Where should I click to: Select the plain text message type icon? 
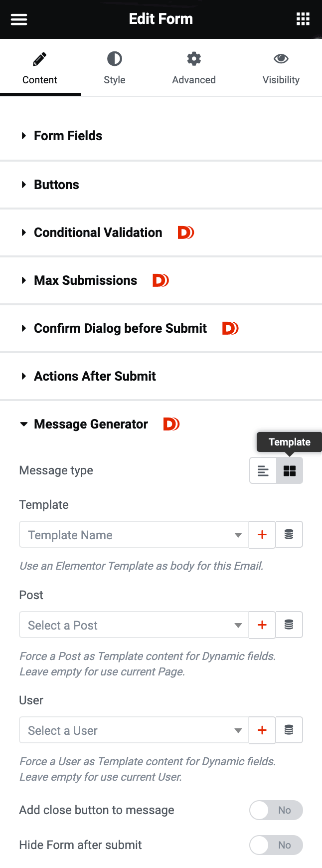263,470
